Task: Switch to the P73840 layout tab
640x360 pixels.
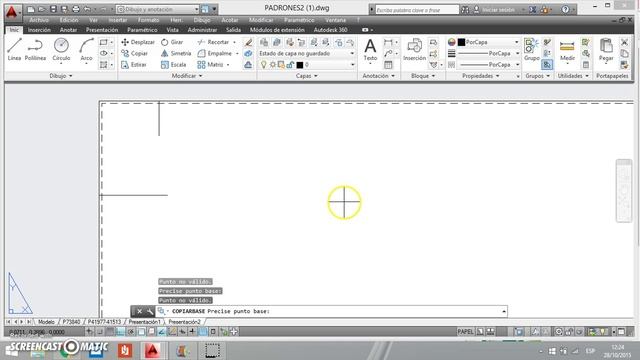Action: 71,322
